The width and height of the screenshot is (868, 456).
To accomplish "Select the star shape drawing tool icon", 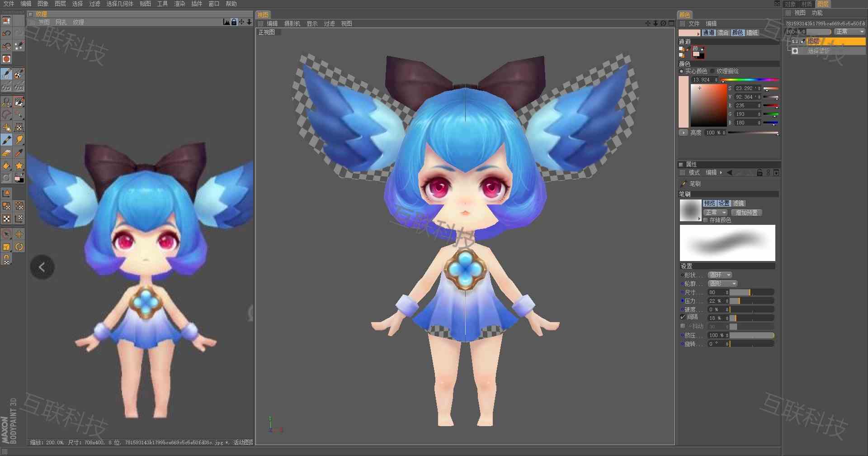I will 19,166.
